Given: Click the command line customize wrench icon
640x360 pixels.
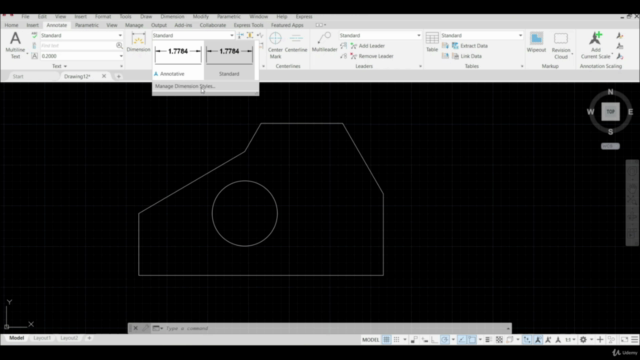Looking at the screenshot, I should pyautogui.click(x=145, y=328).
